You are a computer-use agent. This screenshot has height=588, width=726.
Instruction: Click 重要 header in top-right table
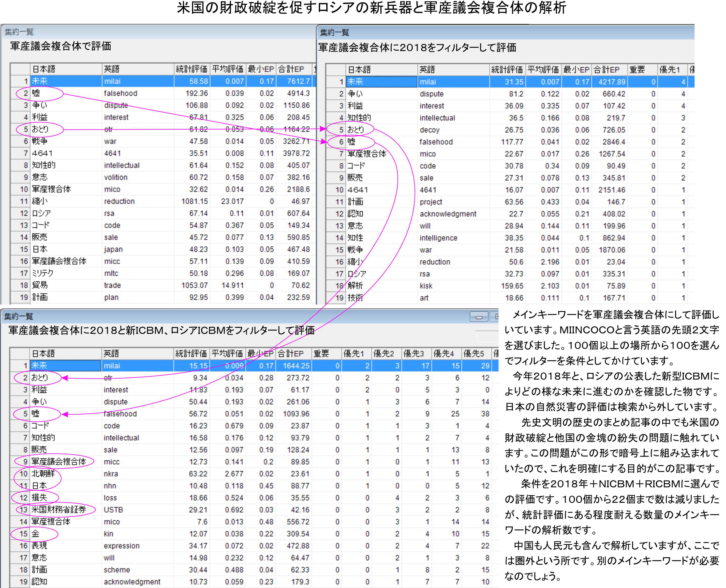coord(642,70)
